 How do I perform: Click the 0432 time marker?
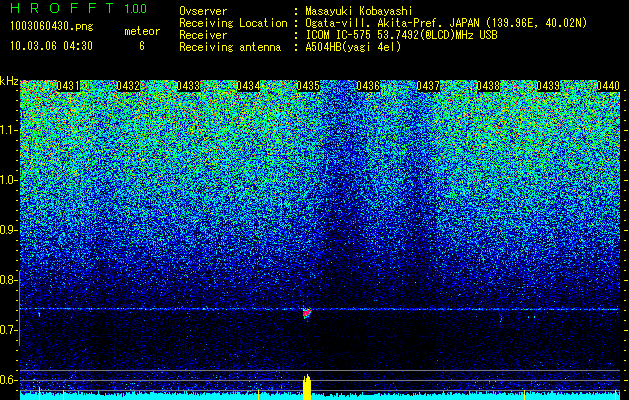click(128, 86)
